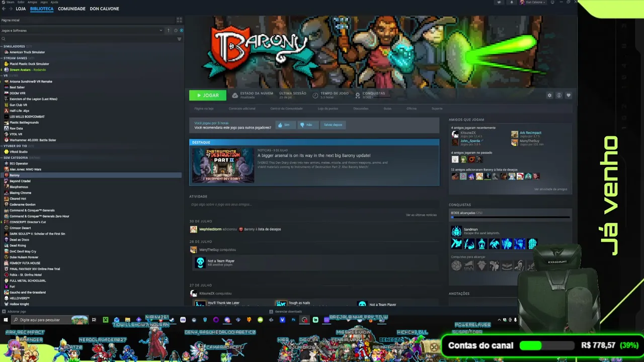This screenshot has width=644, height=362.
Task: Click the Tempo de Jogo clock icon
Action: click(x=315, y=95)
